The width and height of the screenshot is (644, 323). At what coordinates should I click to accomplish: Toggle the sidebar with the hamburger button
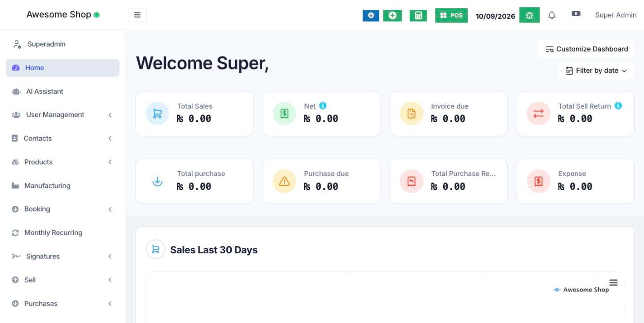pyautogui.click(x=137, y=15)
